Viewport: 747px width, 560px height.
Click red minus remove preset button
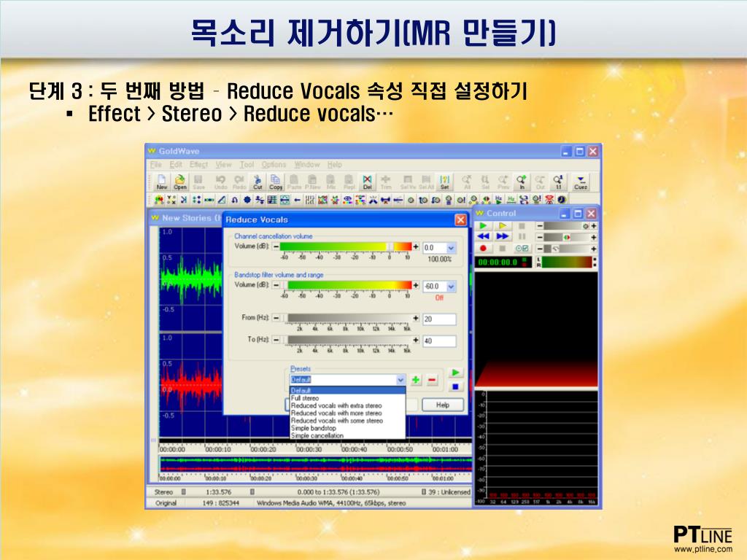[432, 379]
